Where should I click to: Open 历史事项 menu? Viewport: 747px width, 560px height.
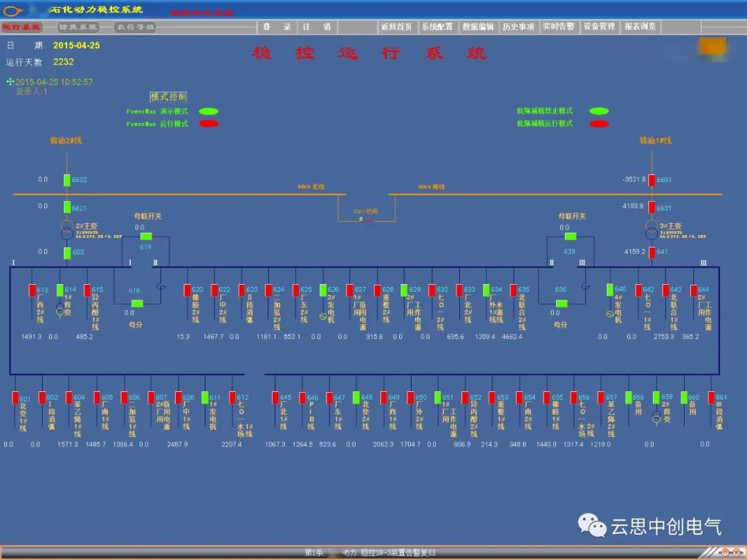518,27
